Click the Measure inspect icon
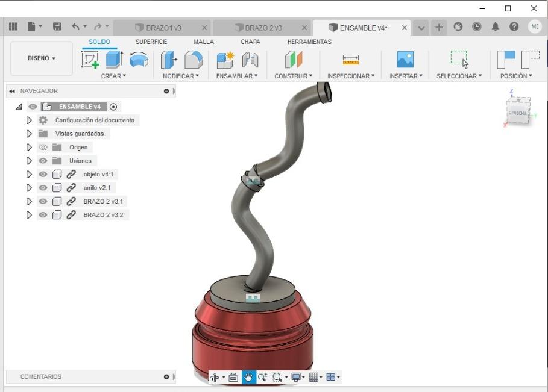The height and width of the screenshot is (392, 548). (350, 60)
